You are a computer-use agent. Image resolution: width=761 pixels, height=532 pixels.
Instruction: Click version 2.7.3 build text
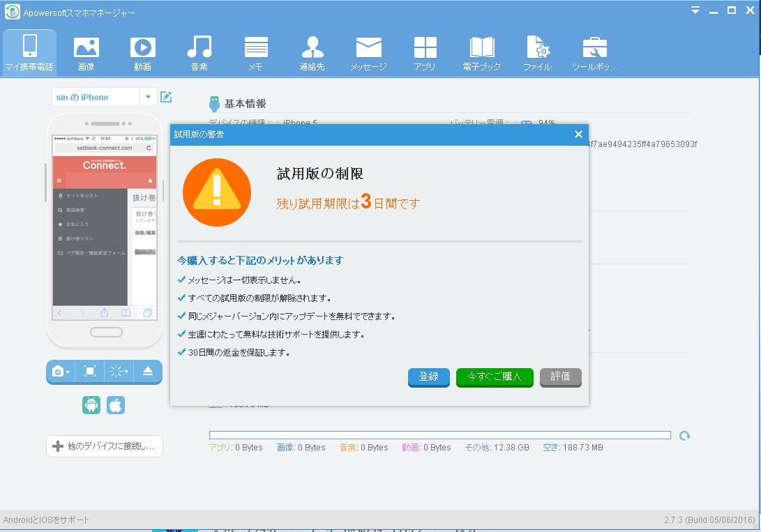[x=709, y=520]
